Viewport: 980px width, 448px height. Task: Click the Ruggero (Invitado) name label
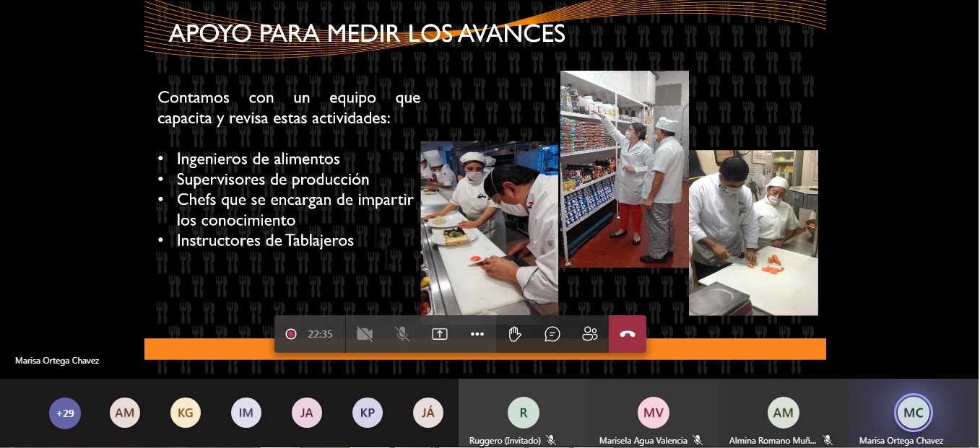pyautogui.click(x=506, y=440)
